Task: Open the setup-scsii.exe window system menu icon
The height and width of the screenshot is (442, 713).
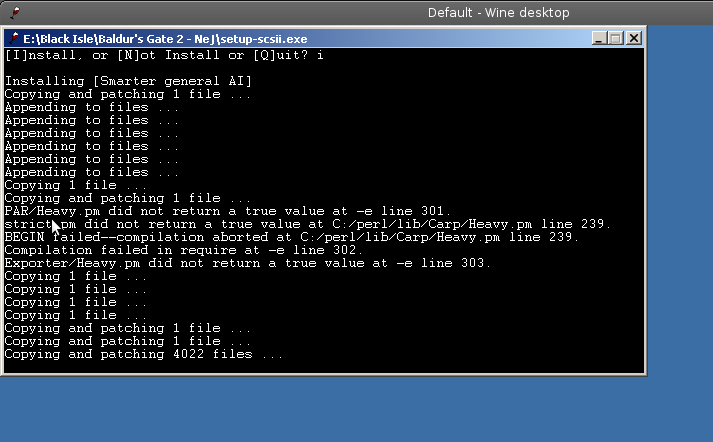Action: click(14, 38)
